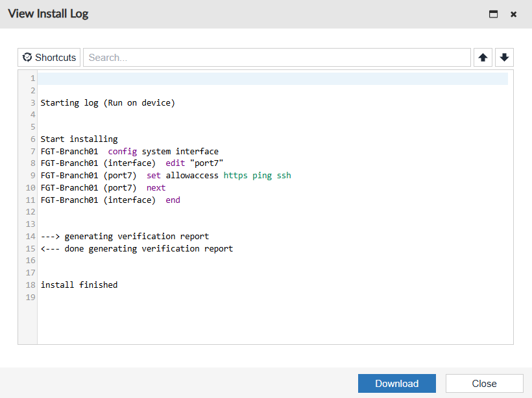
Task: Select line number 7 in the gutter
Action: pos(30,150)
